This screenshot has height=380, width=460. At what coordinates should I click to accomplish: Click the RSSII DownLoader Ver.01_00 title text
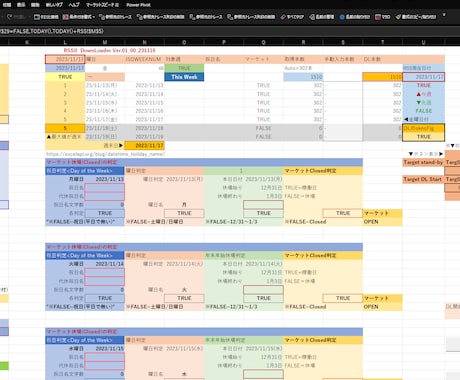[x=109, y=50]
